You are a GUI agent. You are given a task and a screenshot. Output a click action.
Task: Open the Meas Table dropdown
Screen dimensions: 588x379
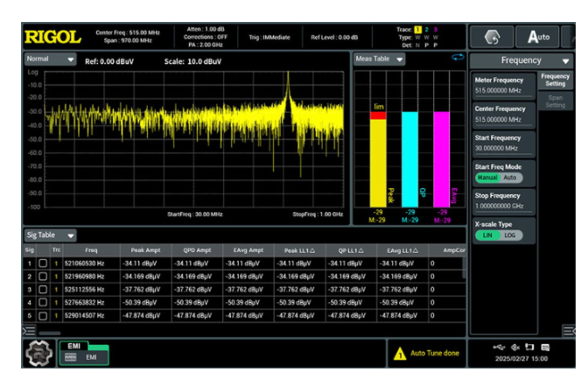[379, 59]
